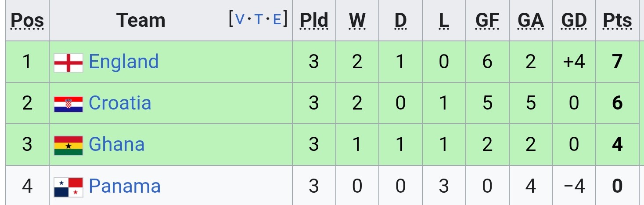The width and height of the screenshot is (644, 205).
Task: Open the England team link
Action: pyautogui.click(x=123, y=62)
